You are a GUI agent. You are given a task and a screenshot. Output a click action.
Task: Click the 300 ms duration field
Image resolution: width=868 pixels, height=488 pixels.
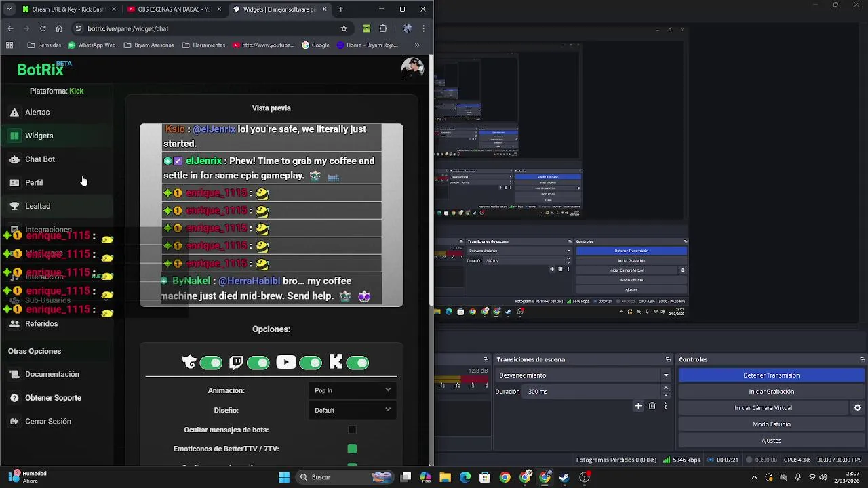[x=590, y=392]
